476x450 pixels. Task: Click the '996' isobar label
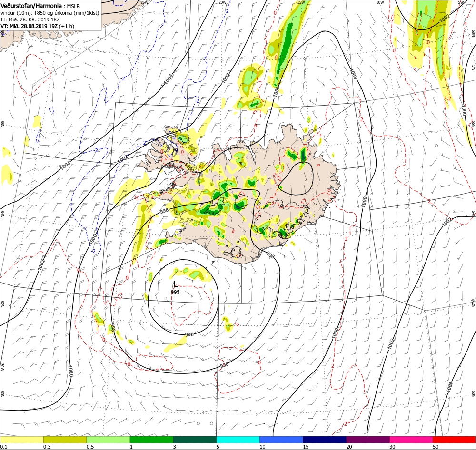[x=189, y=334]
